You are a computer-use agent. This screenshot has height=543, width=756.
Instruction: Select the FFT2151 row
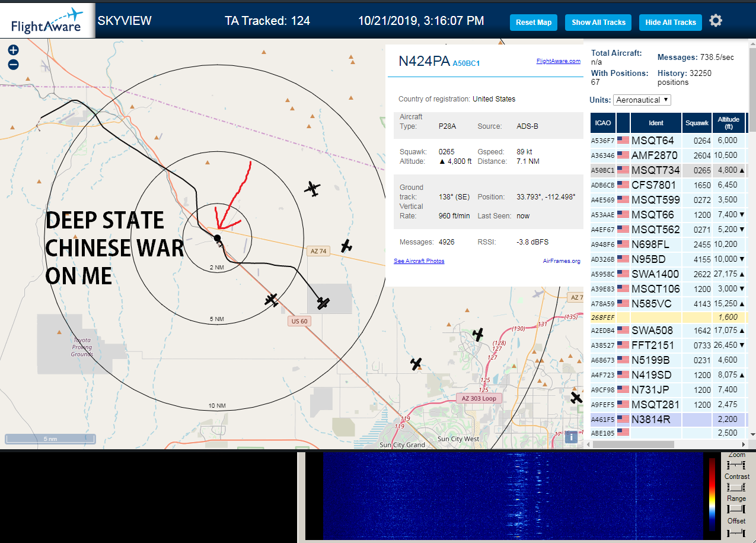[x=668, y=345]
